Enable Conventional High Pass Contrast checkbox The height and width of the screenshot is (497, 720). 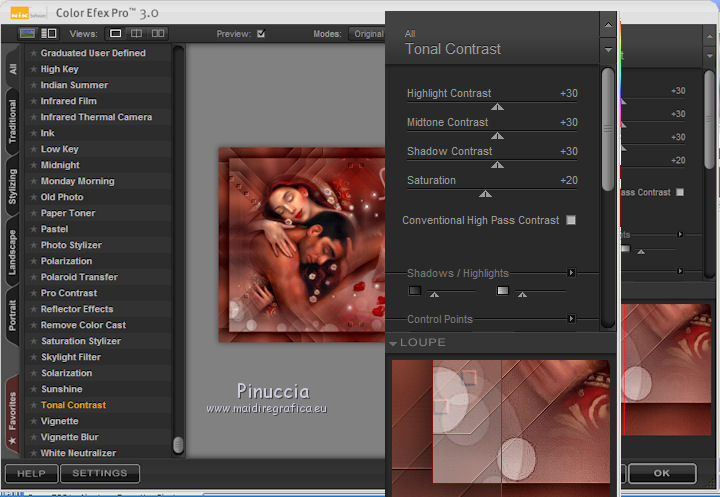click(x=571, y=220)
